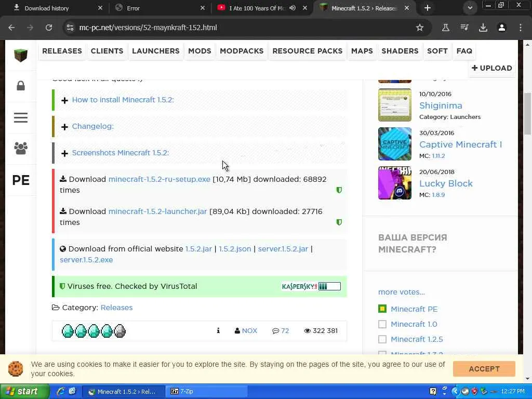Open the RELEASES menu
Image resolution: width=532 pixels, height=399 pixels.
click(62, 51)
